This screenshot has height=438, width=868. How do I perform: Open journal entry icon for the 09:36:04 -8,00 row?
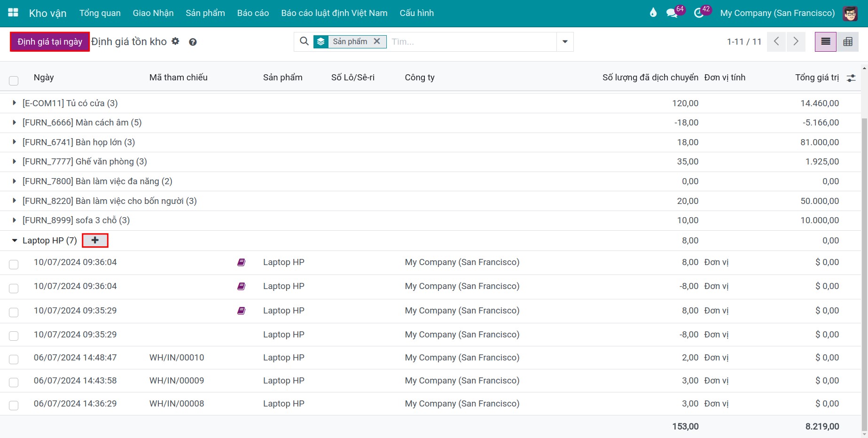pyautogui.click(x=241, y=286)
